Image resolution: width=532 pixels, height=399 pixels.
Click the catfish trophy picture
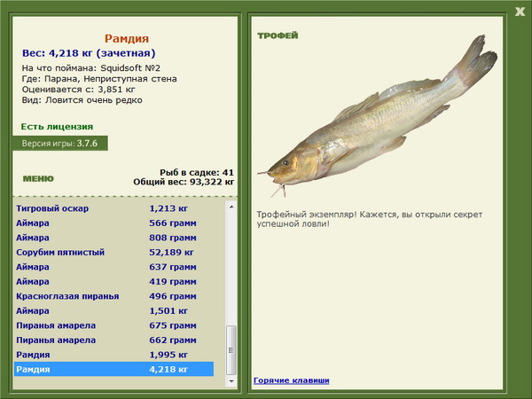click(x=377, y=116)
